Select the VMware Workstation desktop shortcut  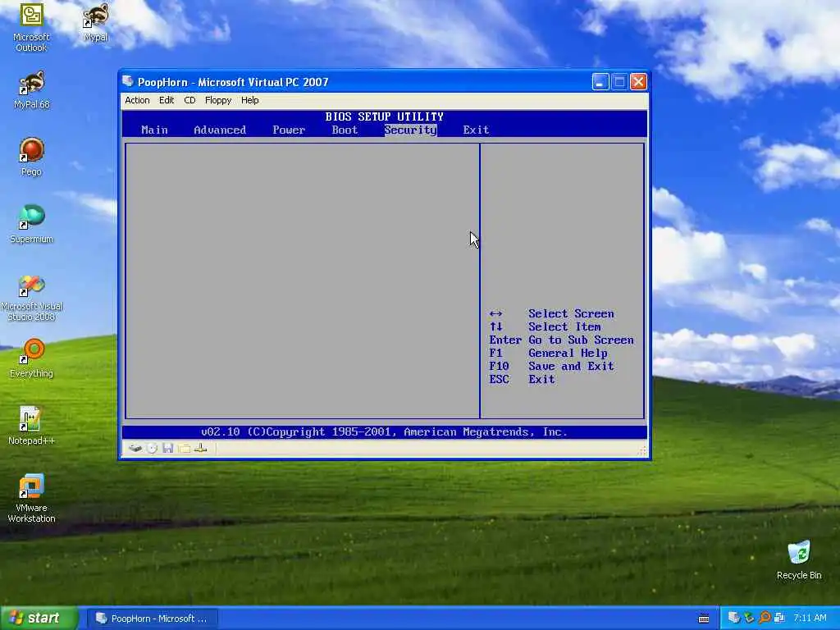click(32, 499)
